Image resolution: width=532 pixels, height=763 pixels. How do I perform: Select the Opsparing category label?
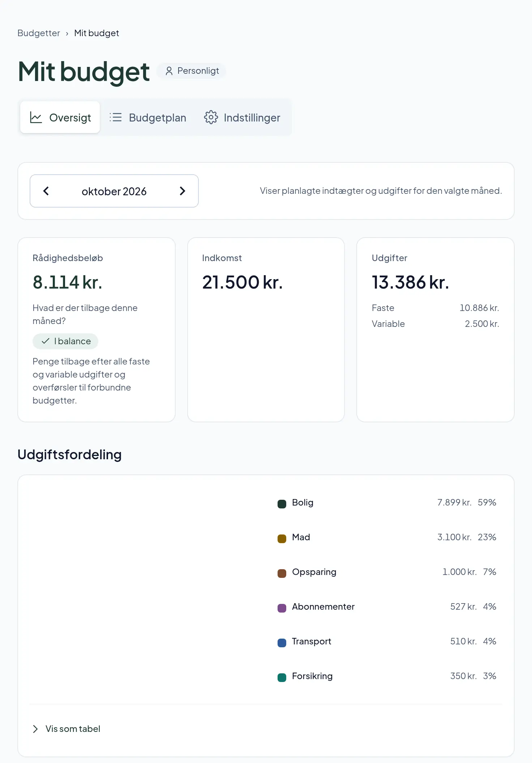314,572
